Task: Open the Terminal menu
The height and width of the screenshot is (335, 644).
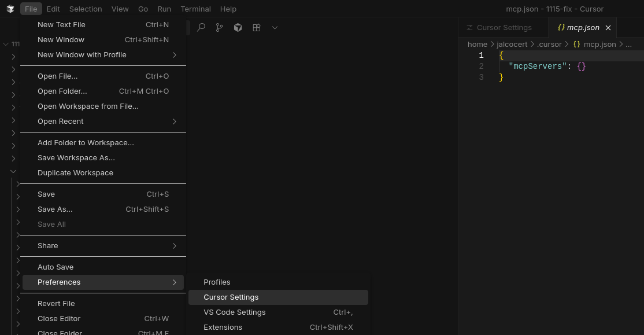Action: point(195,9)
